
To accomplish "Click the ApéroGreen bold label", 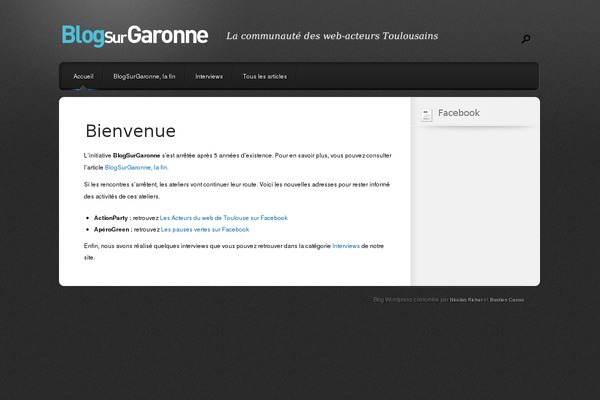I will pyautogui.click(x=112, y=230).
